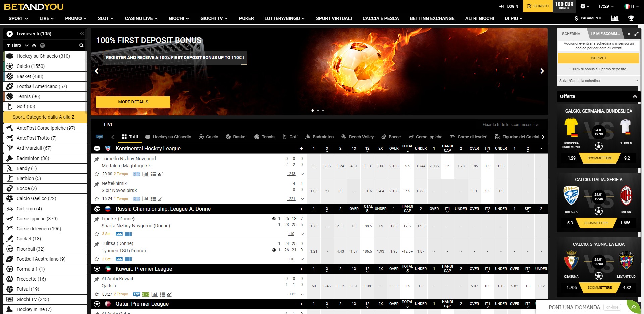Click plus icon on Kontinental Hockey League header
Viewport: 644px width, 314px height.
click(x=301, y=148)
